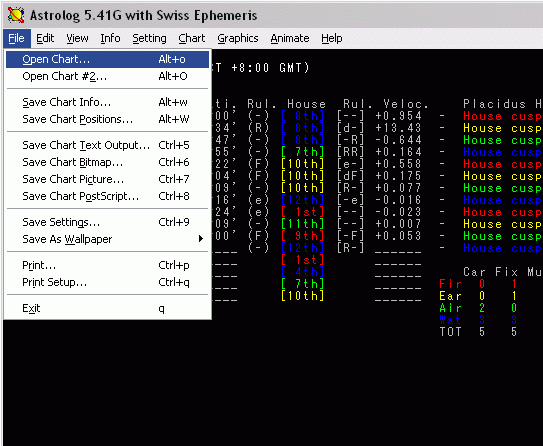Click velocity value -0.023

[x=398, y=212]
